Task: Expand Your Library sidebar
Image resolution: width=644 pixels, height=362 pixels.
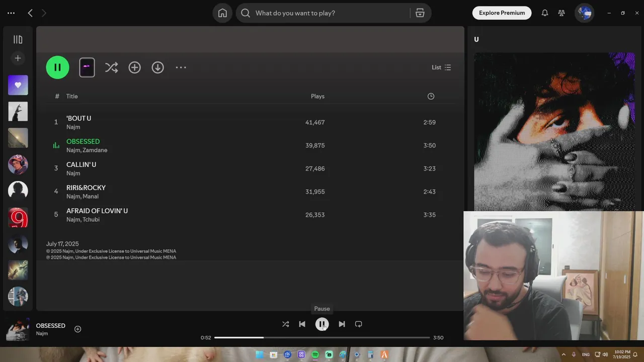Action: pyautogui.click(x=18, y=40)
